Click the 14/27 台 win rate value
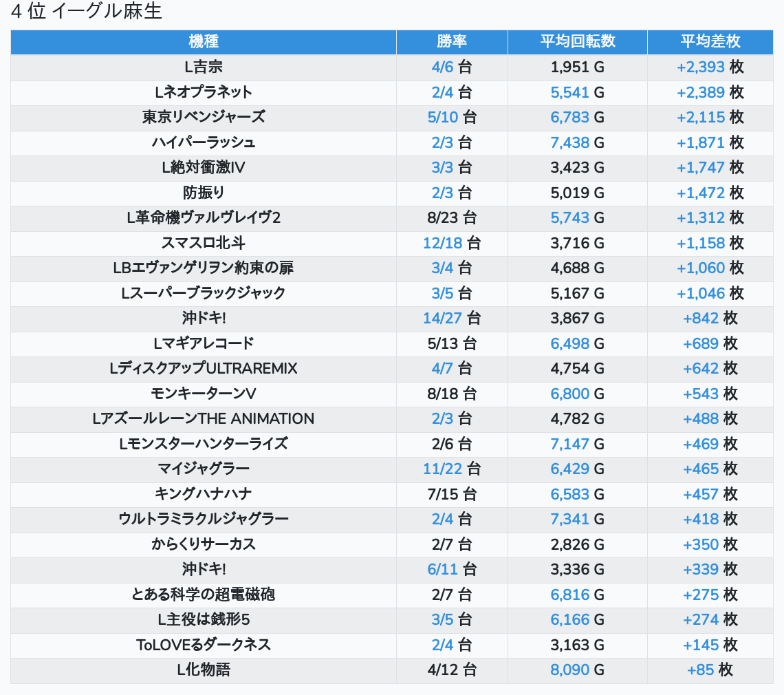Screen dimensions: 784x695 tap(452, 318)
